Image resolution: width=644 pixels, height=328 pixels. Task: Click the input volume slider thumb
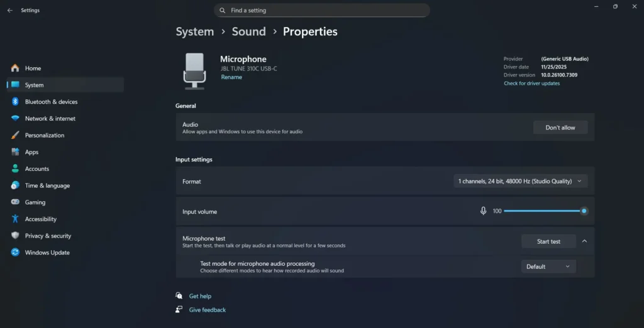[x=584, y=211]
